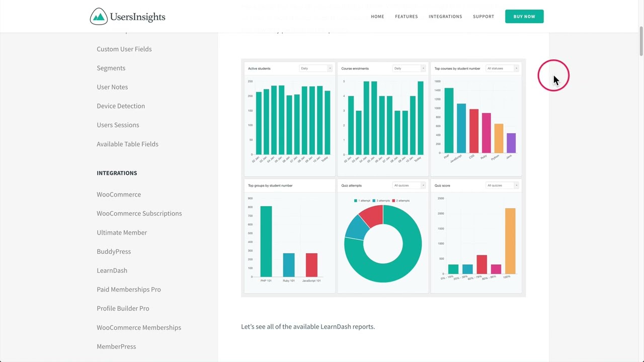Viewport: 644px width, 362px height.
Task: Click the Buy Now button
Action: pos(524,17)
